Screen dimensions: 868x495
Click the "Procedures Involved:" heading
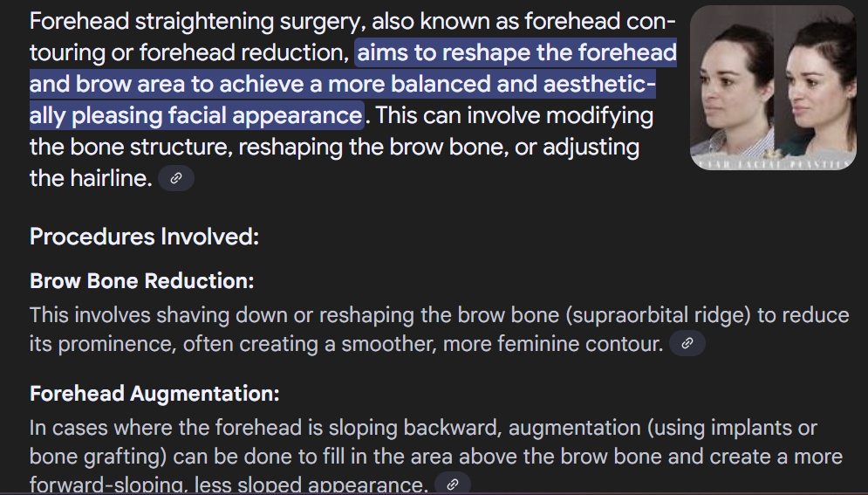tap(144, 237)
